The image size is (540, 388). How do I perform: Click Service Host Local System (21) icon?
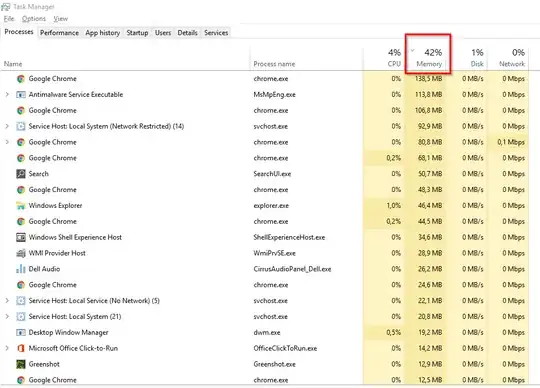[21, 316]
